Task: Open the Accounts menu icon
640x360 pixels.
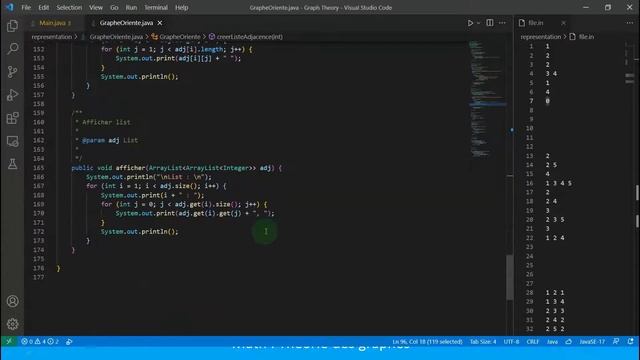Action: (x=12, y=301)
